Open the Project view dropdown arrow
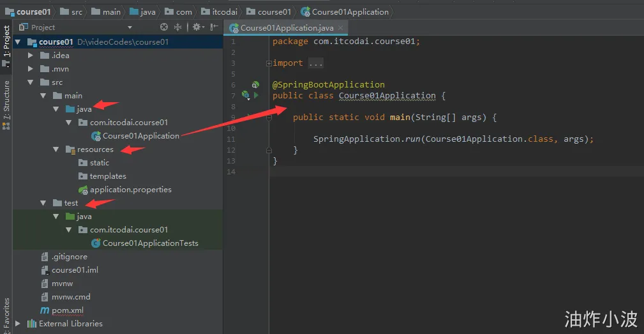The width and height of the screenshot is (644, 334). tap(130, 27)
